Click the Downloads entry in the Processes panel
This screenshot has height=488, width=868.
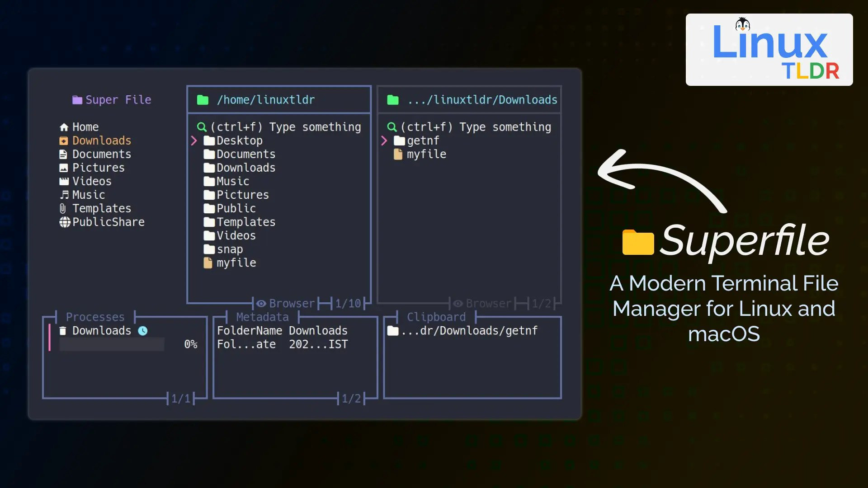[102, 331]
